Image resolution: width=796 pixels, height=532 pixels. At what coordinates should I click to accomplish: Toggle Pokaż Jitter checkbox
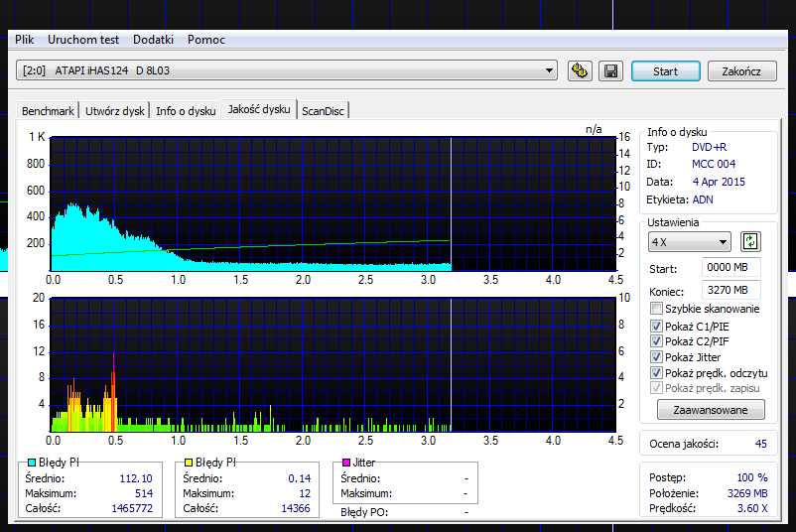coord(656,357)
